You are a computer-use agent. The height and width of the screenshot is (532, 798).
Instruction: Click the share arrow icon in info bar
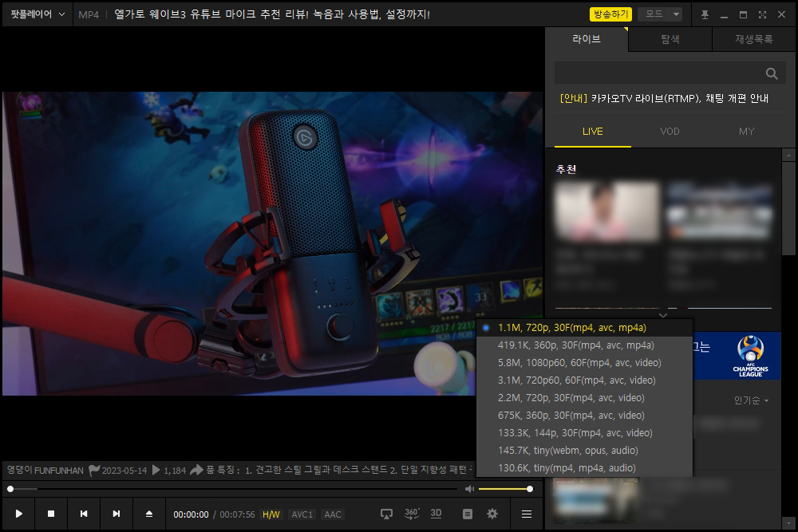[x=196, y=470]
